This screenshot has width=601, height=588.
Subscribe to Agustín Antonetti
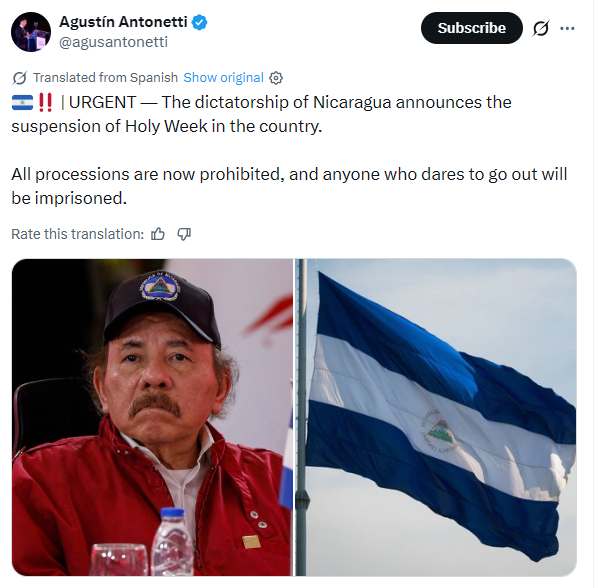point(471,28)
